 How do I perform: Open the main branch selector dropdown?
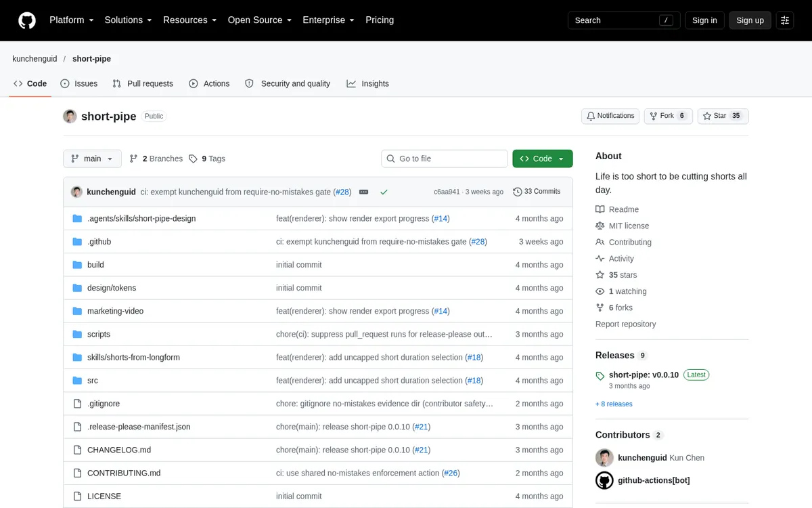click(92, 158)
